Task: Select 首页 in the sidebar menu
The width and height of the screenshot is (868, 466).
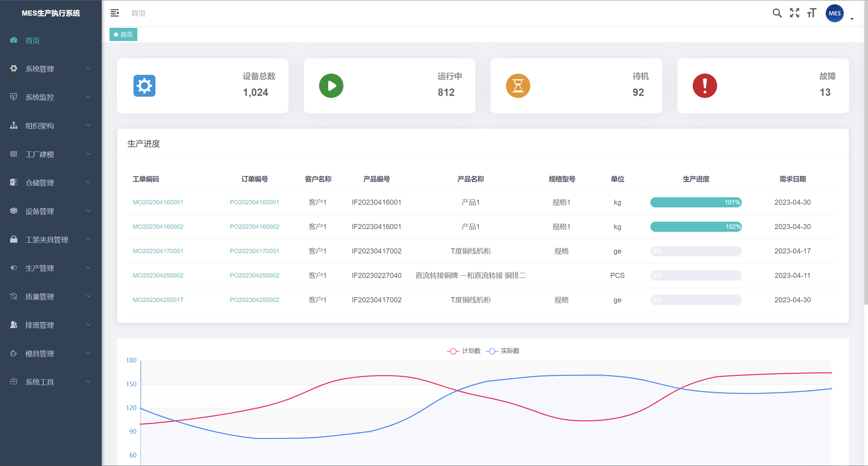Action: [51, 40]
